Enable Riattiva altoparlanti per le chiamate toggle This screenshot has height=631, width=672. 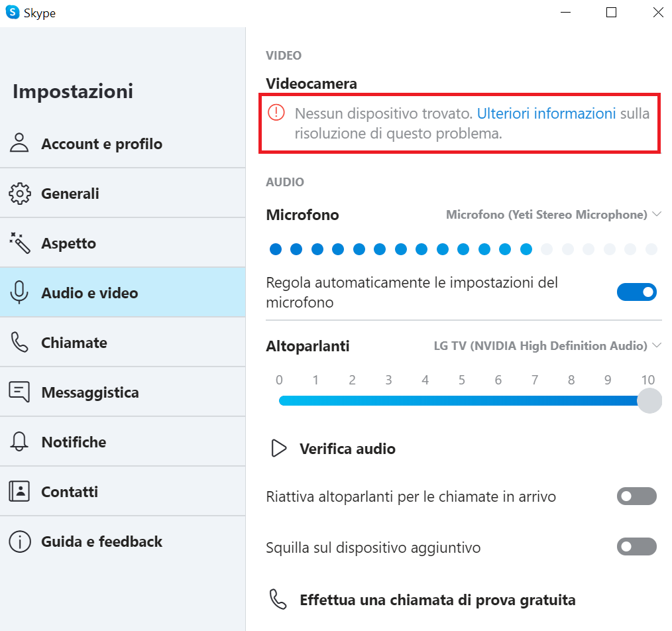tap(636, 496)
